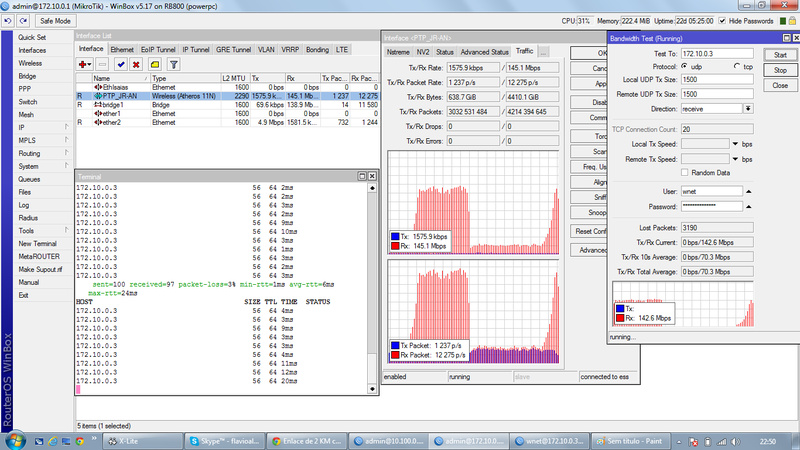Open the Windows Start button
The image size is (800, 450).
(14, 441)
